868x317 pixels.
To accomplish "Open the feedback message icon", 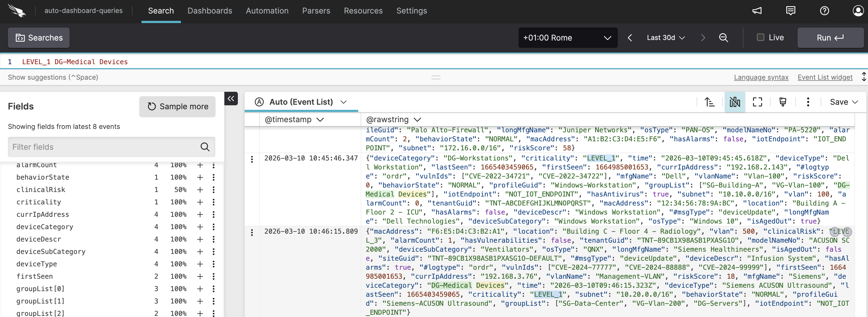I will tap(790, 10).
